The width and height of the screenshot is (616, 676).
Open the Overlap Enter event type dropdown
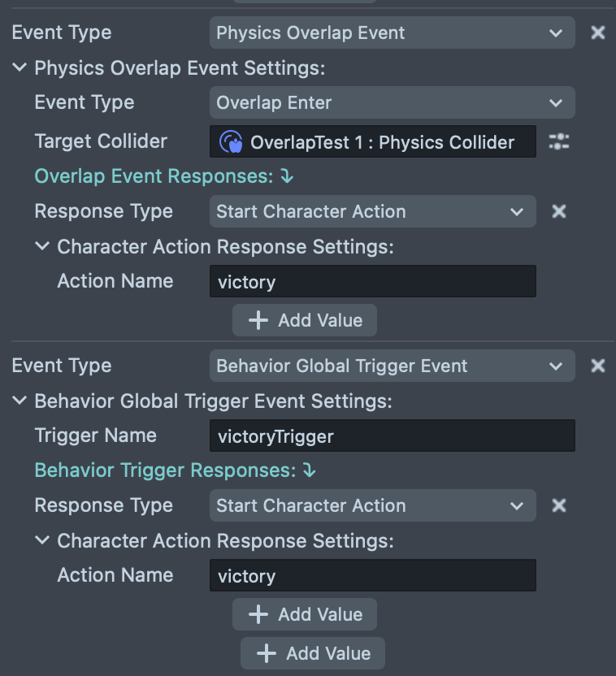tap(392, 102)
